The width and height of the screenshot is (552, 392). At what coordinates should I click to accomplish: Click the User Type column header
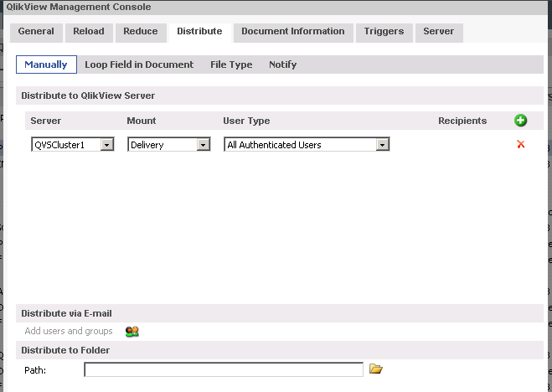pyautogui.click(x=246, y=121)
